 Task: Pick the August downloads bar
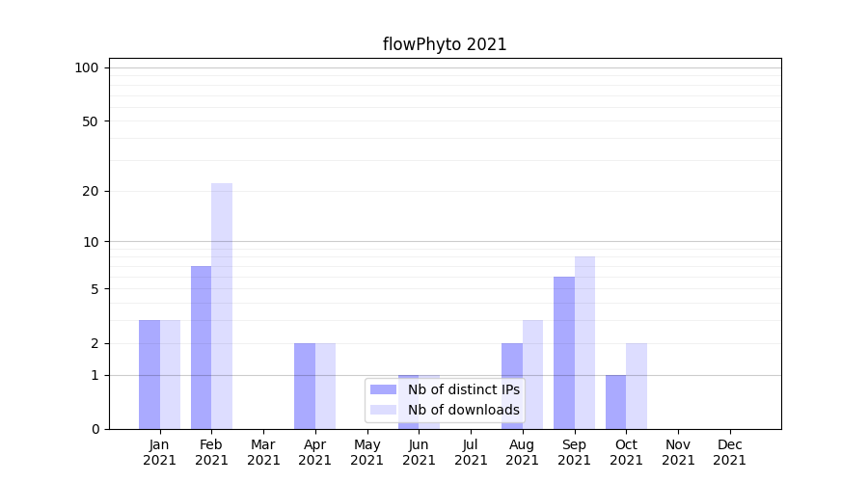532,374
